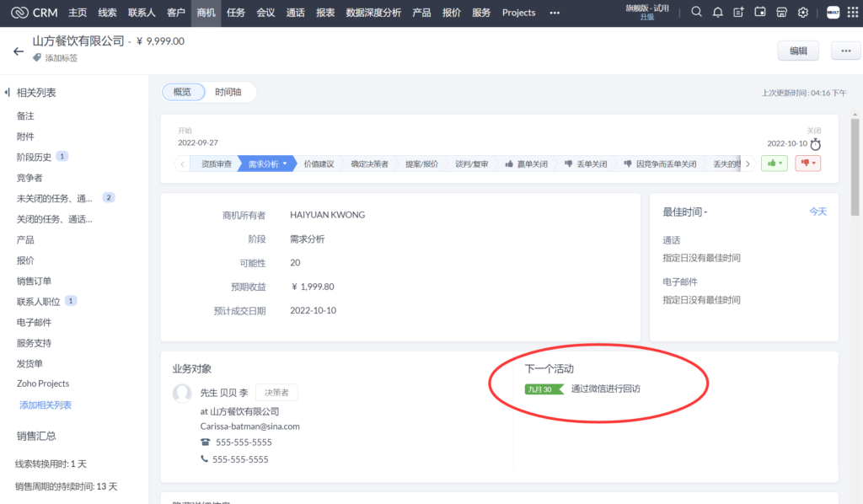Click 添加相关列表 link in sidebar
The height and width of the screenshot is (504, 863).
click(x=46, y=405)
